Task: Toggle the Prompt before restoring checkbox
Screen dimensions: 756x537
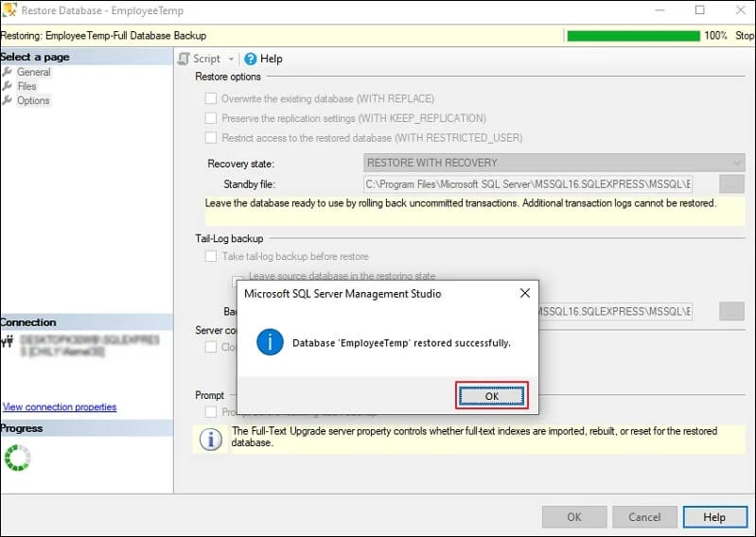Action: coord(211,412)
